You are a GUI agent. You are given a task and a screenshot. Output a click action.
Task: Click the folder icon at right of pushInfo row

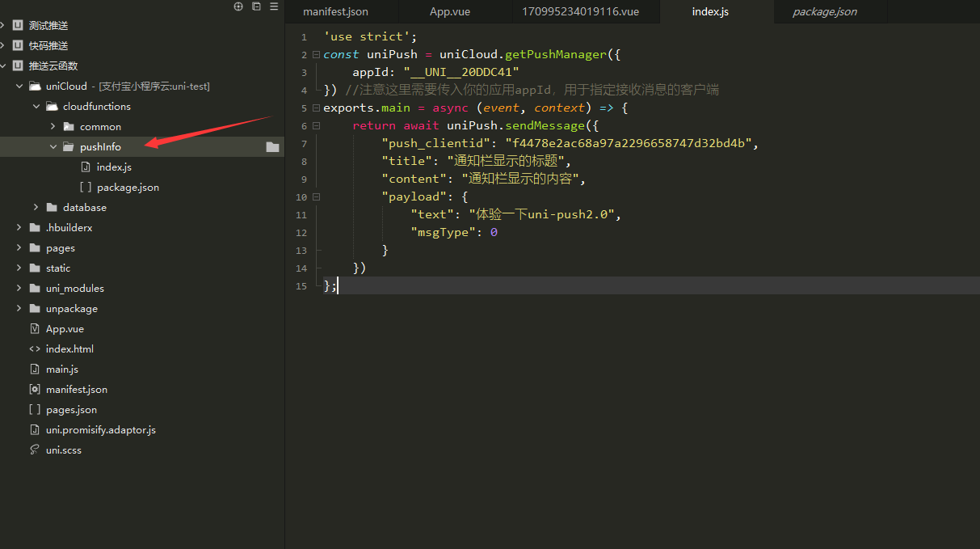272,147
